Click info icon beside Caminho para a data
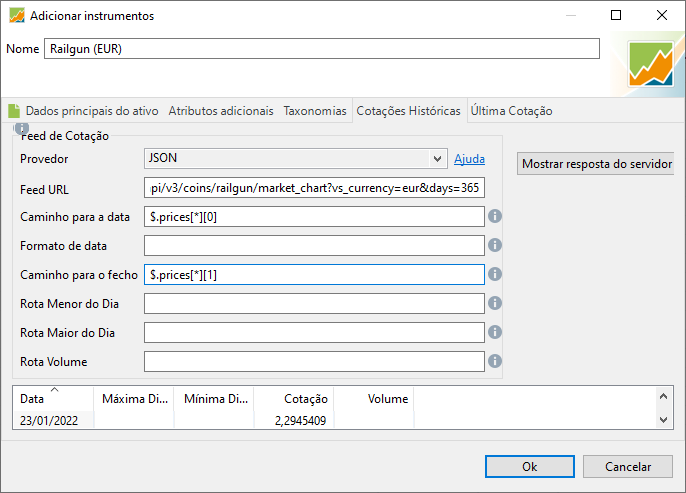The height and width of the screenshot is (493, 686). coord(495,216)
